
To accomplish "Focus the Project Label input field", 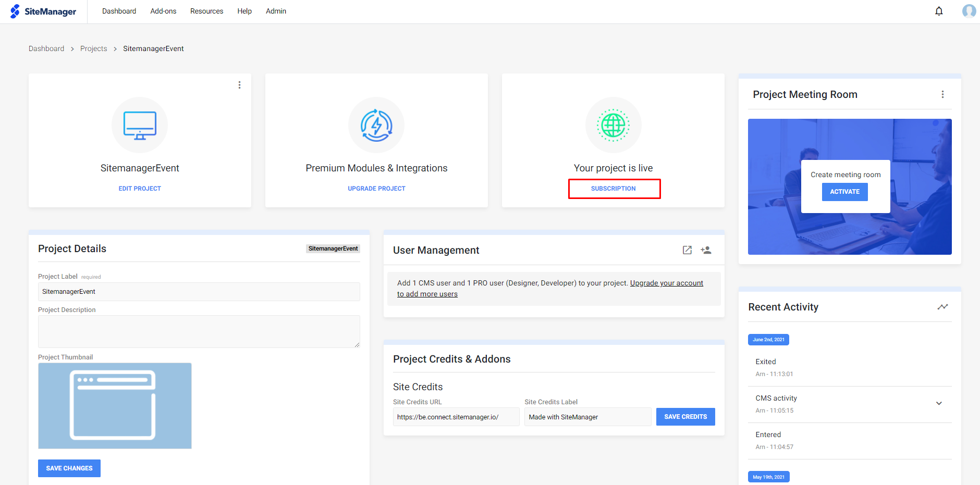I will 199,292.
